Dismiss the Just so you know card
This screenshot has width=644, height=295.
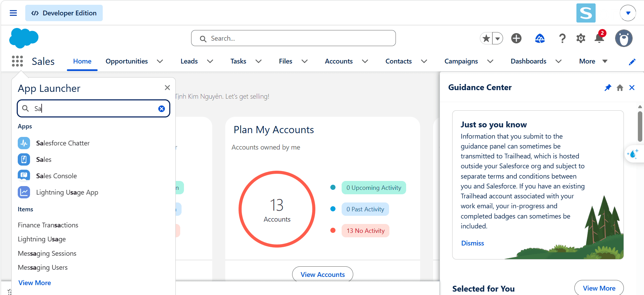click(473, 243)
